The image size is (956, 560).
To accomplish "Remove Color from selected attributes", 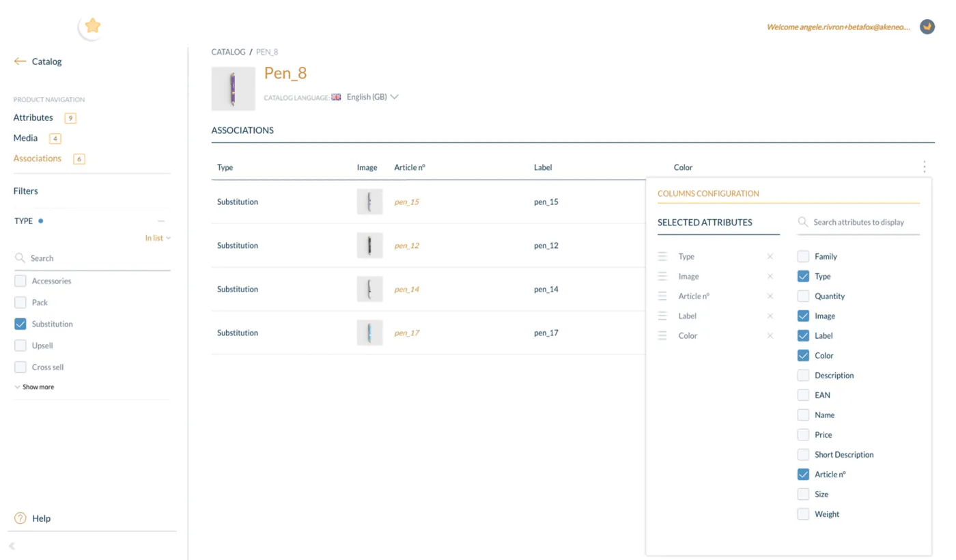I will (x=770, y=336).
